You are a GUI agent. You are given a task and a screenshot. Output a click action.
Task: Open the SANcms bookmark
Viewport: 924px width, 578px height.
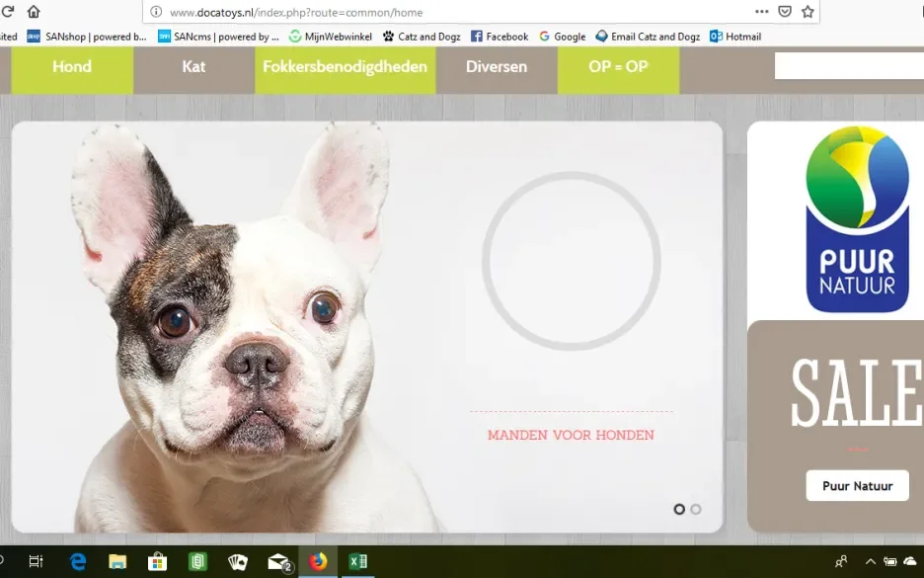tap(218, 37)
